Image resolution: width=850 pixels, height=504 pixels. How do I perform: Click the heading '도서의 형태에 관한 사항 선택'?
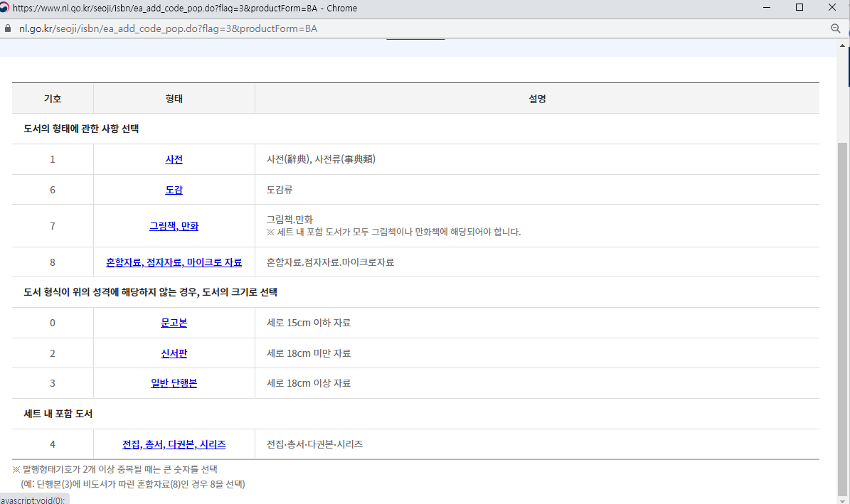[81, 129]
